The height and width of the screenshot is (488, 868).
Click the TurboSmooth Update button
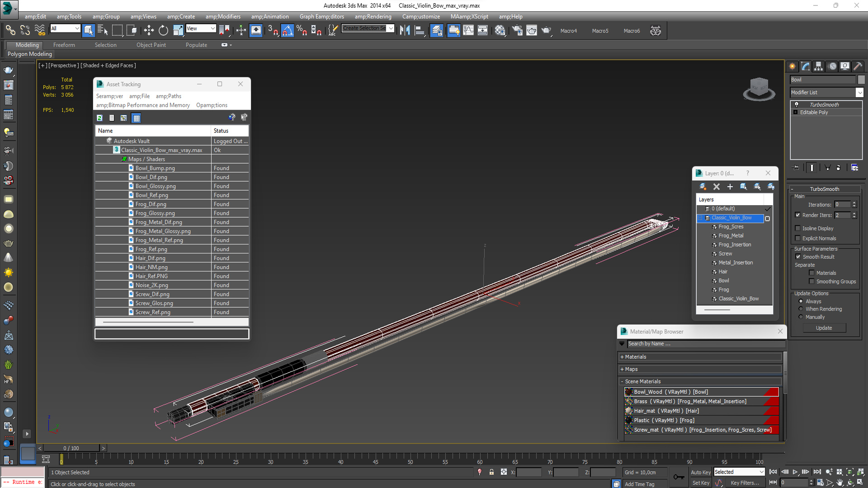pyautogui.click(x=824, y=328)
